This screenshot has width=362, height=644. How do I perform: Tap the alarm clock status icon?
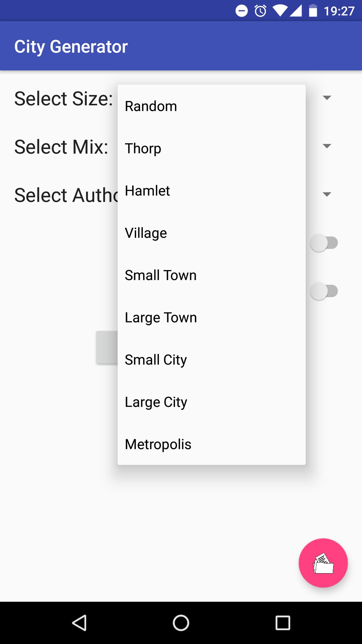pyautogui.click(x=260, y=11)
